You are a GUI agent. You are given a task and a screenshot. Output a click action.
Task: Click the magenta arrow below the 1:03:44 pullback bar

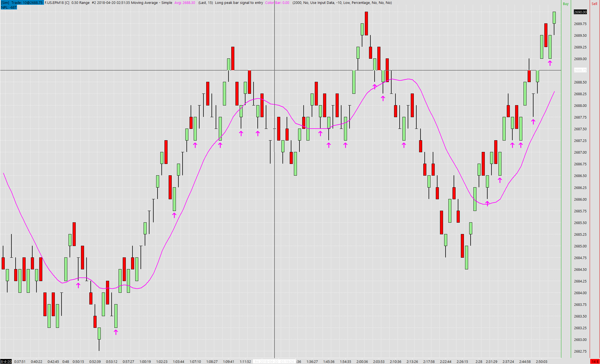pos(174,215)
